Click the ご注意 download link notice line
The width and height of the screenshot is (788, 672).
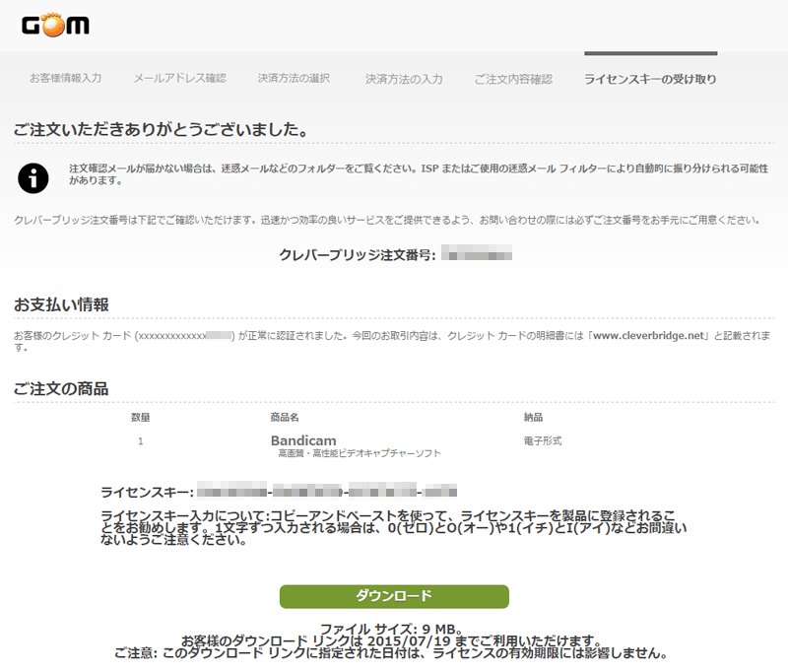pyautogui.click(x=391, y=653)
